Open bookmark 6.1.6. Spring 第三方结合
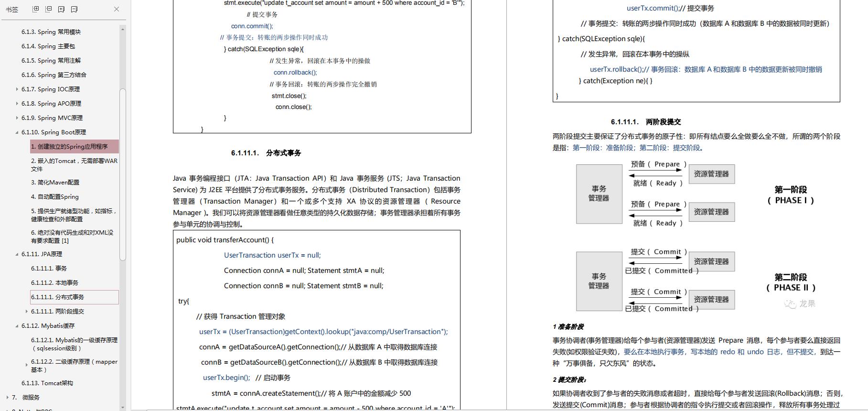This screenshot has height=411, width=868. coord(54,75)
